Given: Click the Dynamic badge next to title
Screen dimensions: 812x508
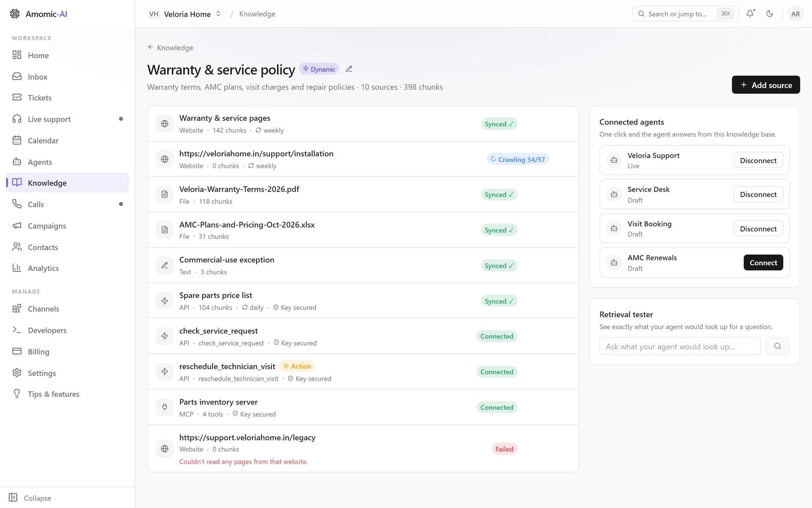Looking at the screenshot, I should click(319, 69).
